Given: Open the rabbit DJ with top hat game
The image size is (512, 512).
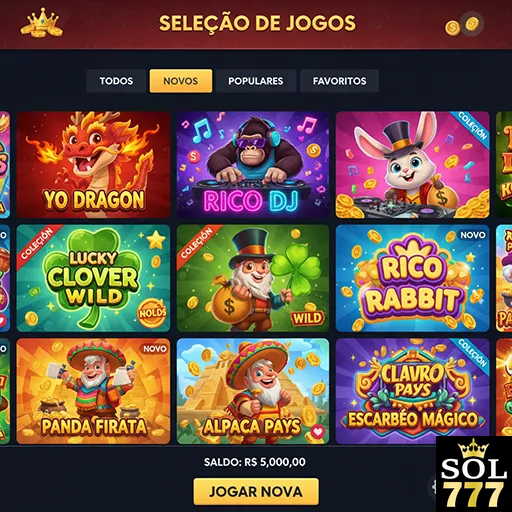Looking at the screenshot, I should (x=413, y=165).
